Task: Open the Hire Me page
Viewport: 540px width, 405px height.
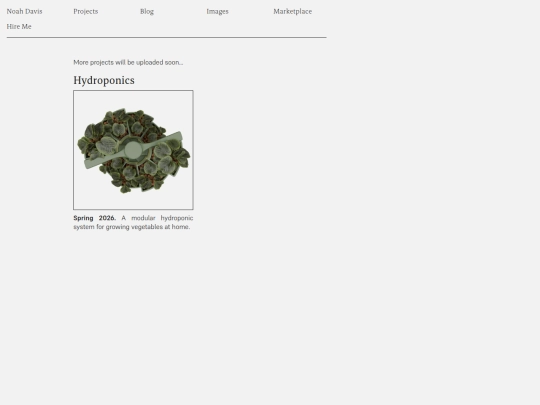Action: pyautogui.click(x=19, y=27)
